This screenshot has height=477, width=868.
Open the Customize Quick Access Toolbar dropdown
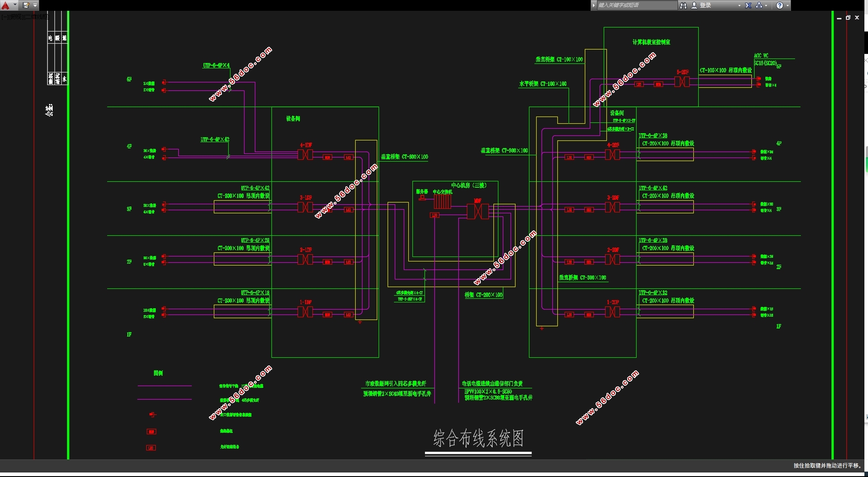pyautogui.click(x=35, y=5)
